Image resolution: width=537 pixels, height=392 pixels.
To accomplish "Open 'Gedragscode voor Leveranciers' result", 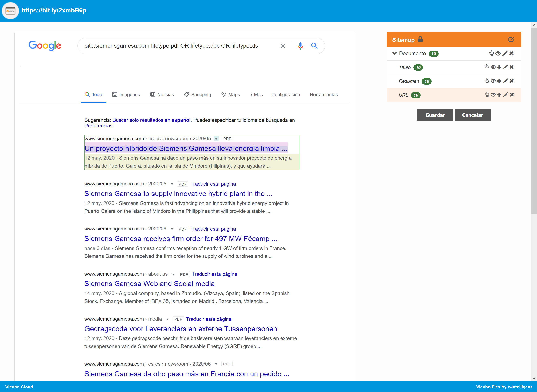I will click(x=181, y=329).
